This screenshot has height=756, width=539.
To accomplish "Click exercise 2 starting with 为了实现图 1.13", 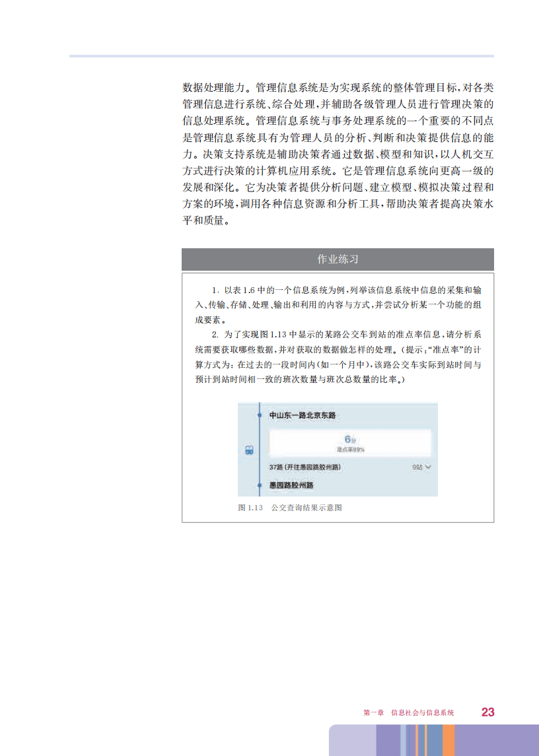I will (x=338, y=357).
